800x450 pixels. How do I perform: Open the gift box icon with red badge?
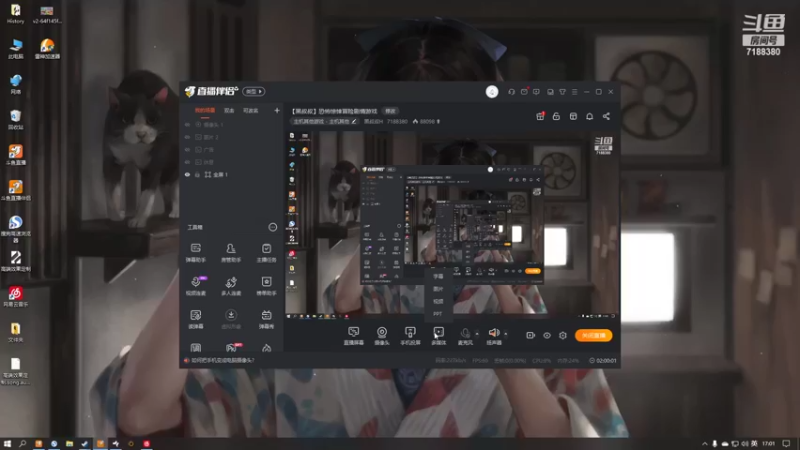pos(540,116)
